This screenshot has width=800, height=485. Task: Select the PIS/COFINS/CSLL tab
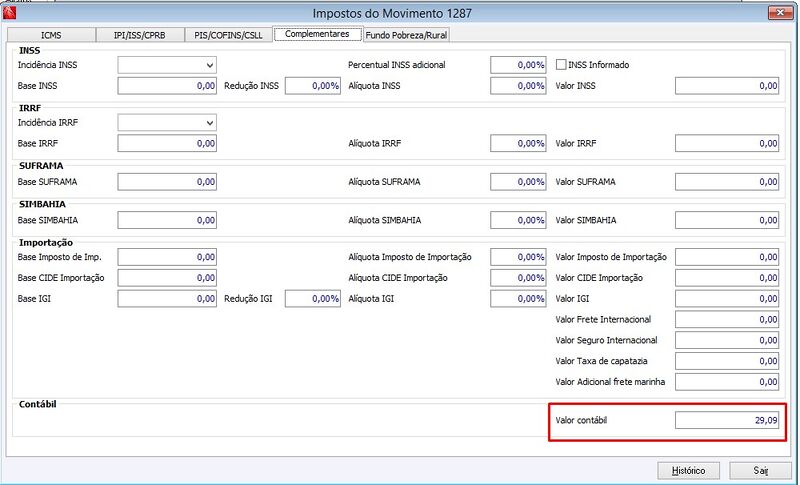(228, 35)
